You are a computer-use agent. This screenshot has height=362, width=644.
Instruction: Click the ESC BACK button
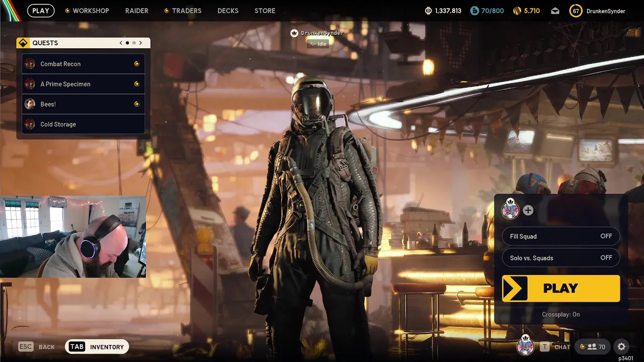[37, 347]
